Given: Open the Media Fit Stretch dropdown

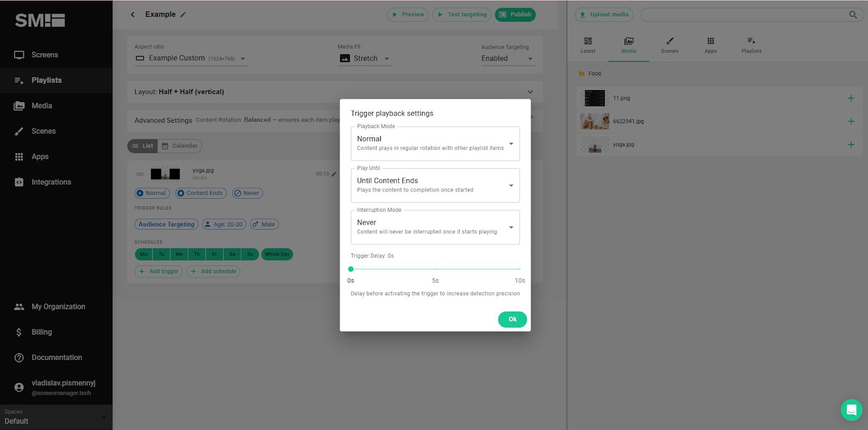Looking at the screenshot, I should pyautogui.click(x=365, y=59).
